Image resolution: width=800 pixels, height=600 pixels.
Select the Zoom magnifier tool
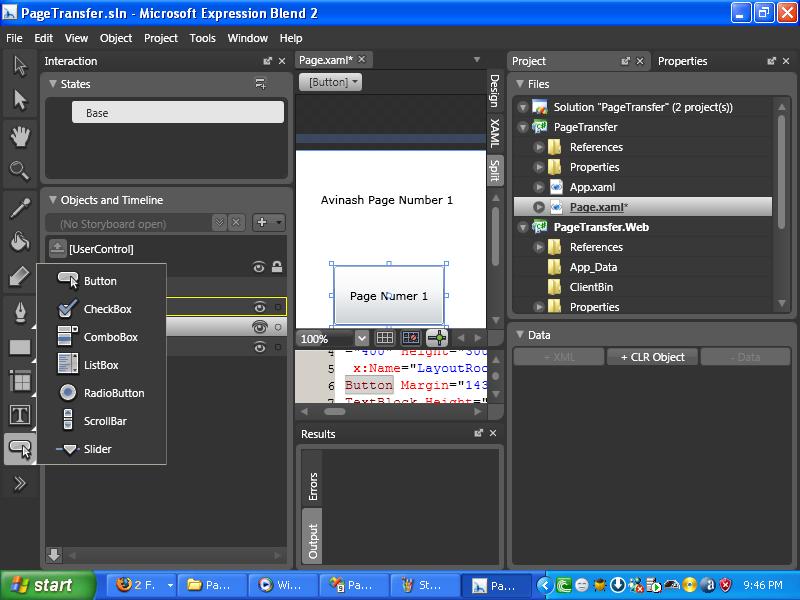(x=20, y=171)
